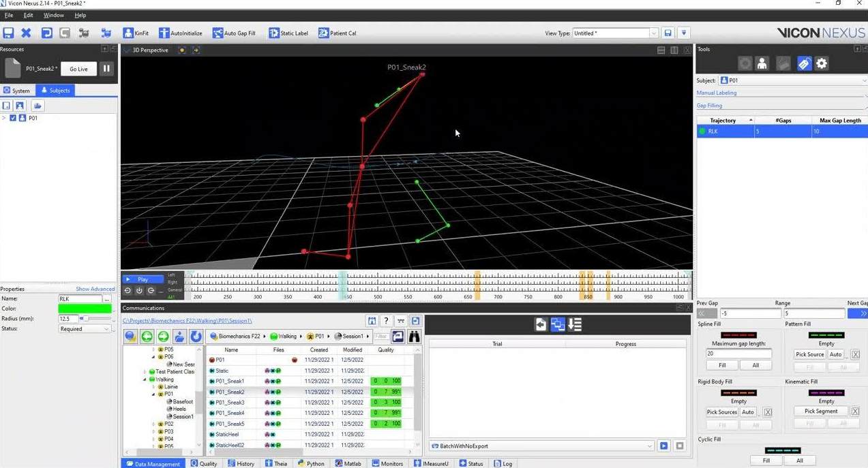Open the Subject Preparation person icon in Tools
Screen dimensions: 868x468
(762, 63)
